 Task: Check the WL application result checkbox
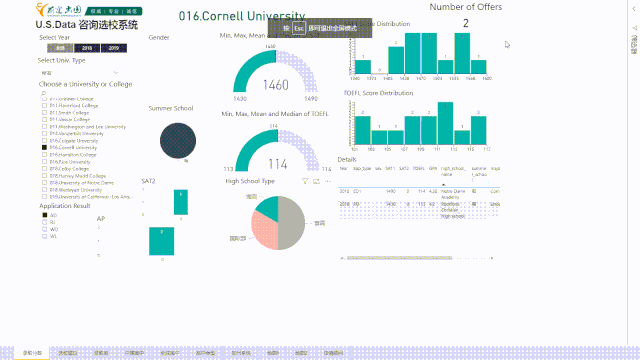pyautogui.click(x=44, y=236)
